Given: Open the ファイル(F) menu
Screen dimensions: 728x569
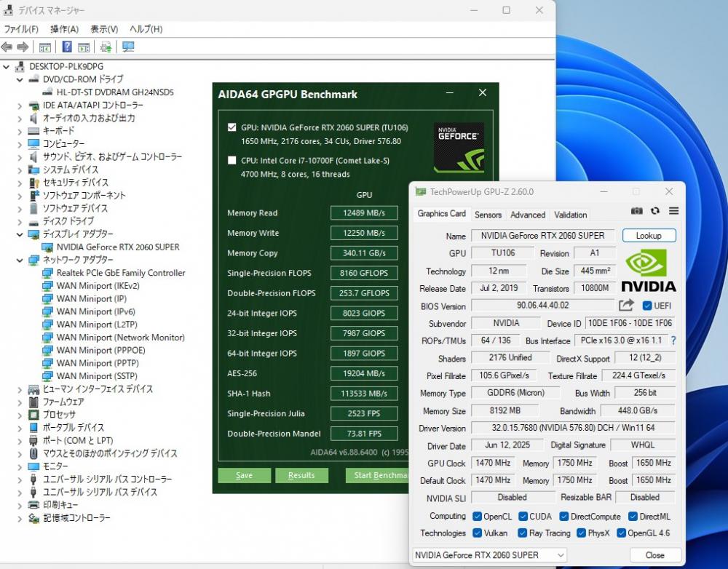Looking at the screenshot, I should [x=21, y=29].
